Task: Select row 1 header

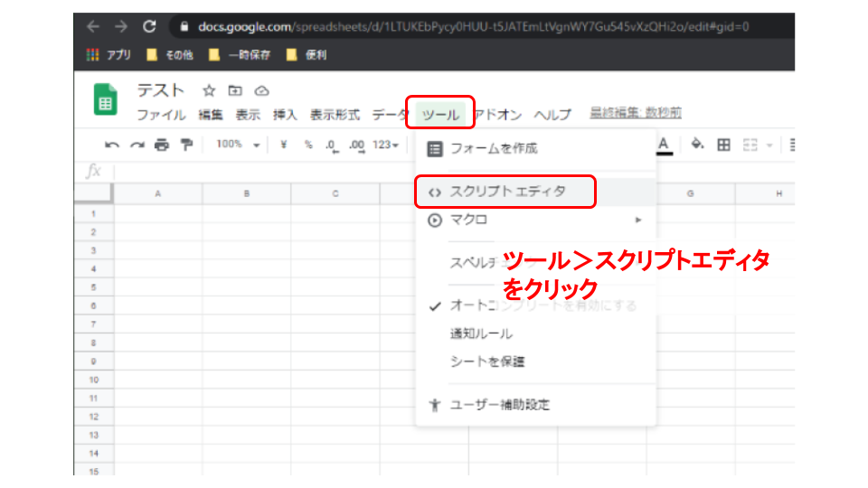Action: coord(93,213)
